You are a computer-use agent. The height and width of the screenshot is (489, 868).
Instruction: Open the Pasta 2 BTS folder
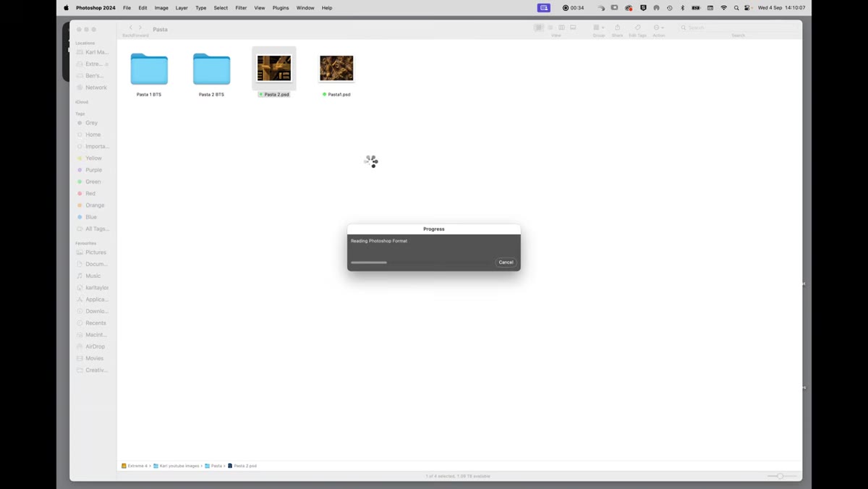[x=211, y=69]
